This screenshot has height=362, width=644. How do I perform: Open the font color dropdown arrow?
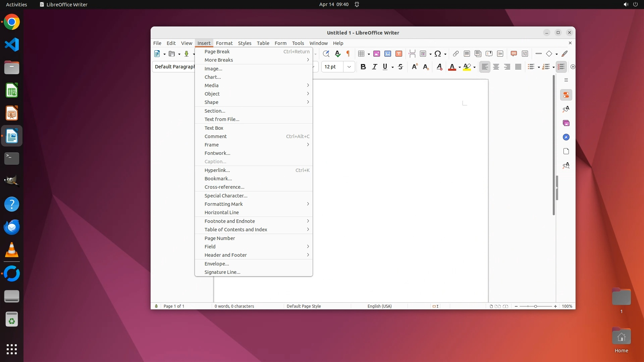click(460, 67)
